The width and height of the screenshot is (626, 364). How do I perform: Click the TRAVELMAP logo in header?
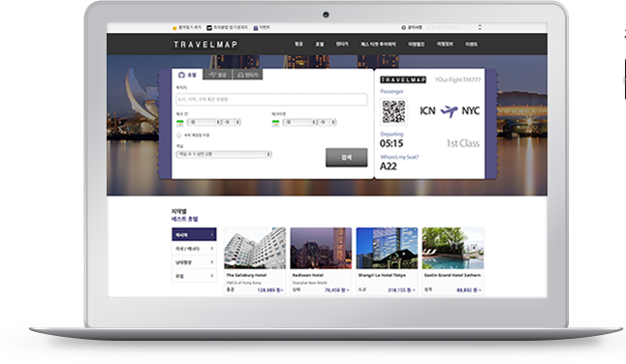click(205, 45)
